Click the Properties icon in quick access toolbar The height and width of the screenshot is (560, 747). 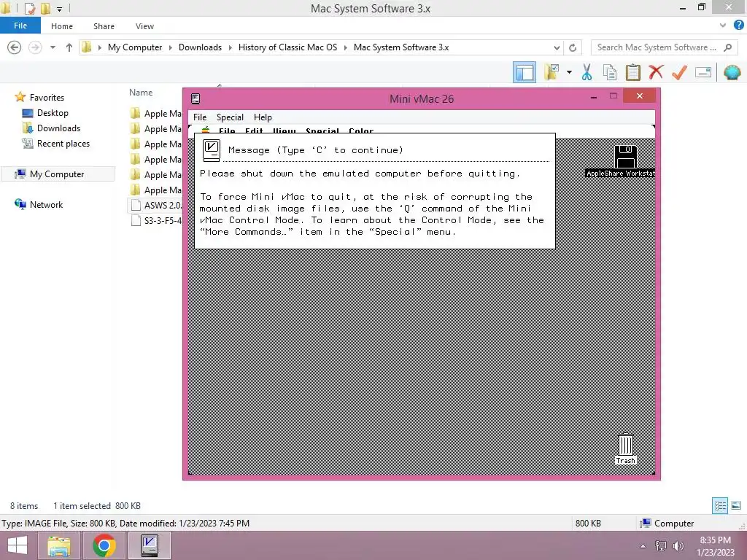pos(29,9)
